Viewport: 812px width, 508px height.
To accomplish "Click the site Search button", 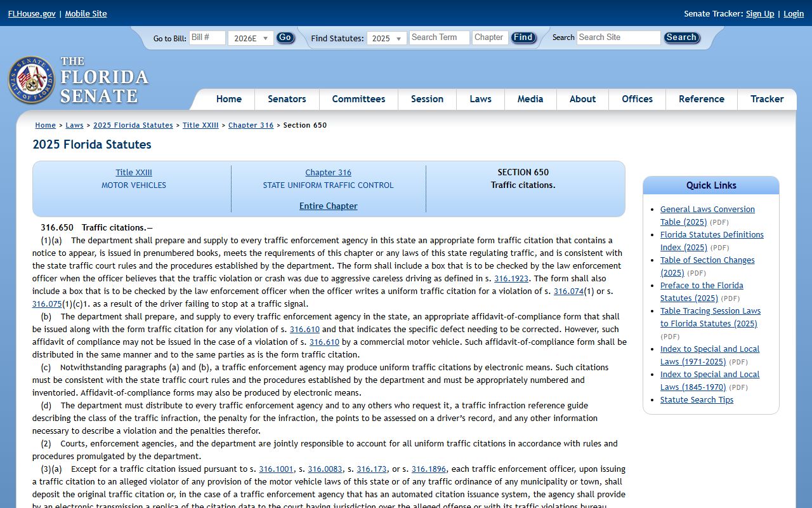I will [681, 37].
